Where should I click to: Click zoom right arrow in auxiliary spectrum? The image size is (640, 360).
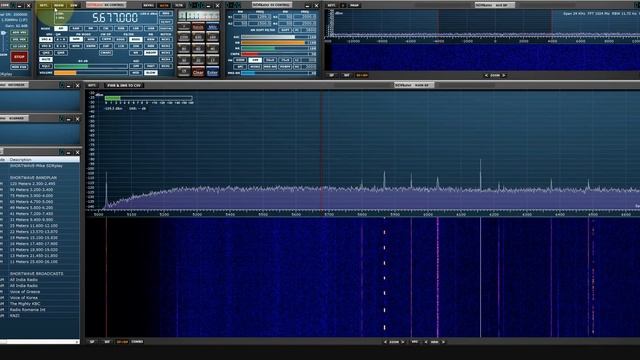[x=504, y=76]
